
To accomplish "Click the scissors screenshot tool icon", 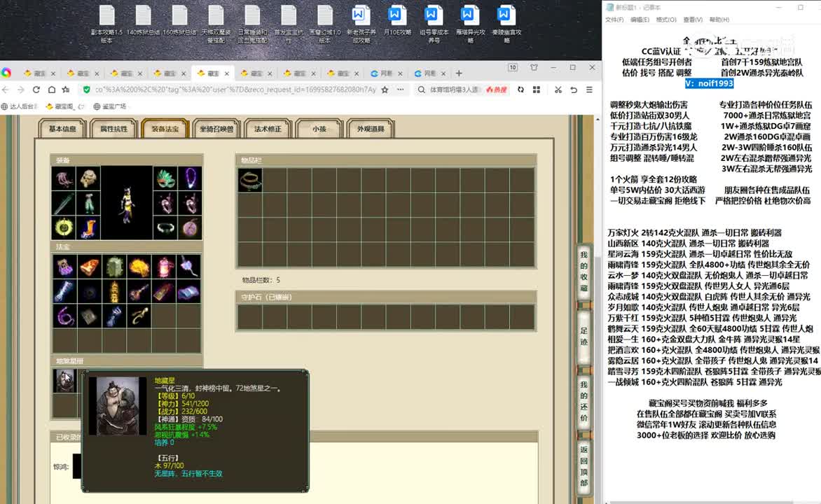I will click(558, 90).
